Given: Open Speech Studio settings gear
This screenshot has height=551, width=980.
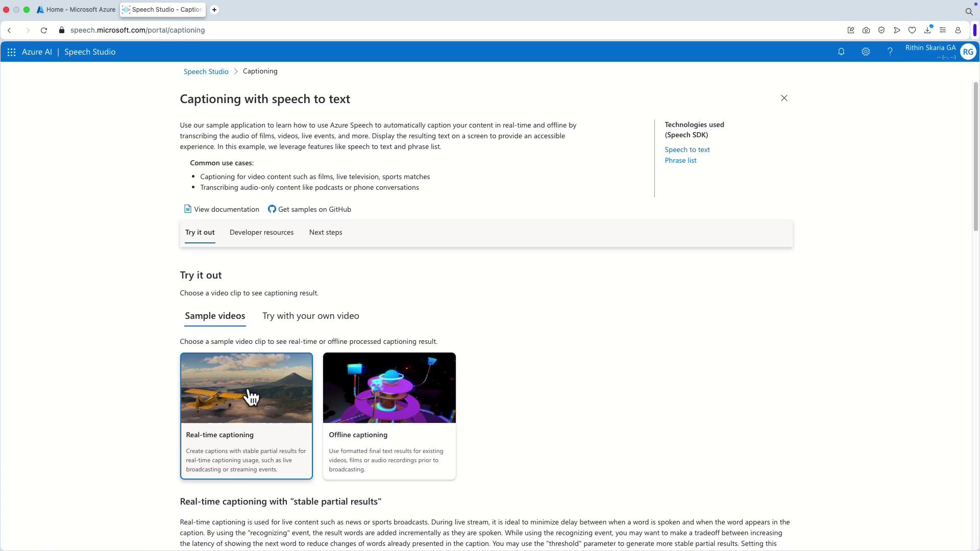Looking at the screenshot, I should tap(866, 52).
